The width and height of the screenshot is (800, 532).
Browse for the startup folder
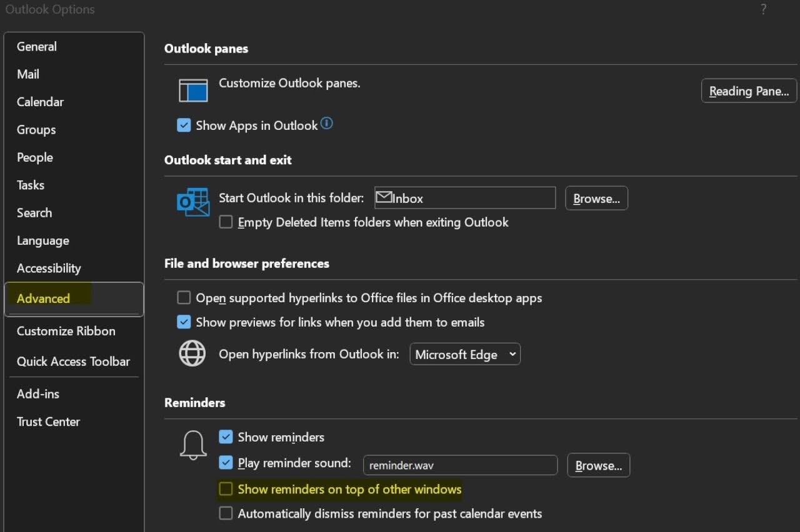[596, 199]
